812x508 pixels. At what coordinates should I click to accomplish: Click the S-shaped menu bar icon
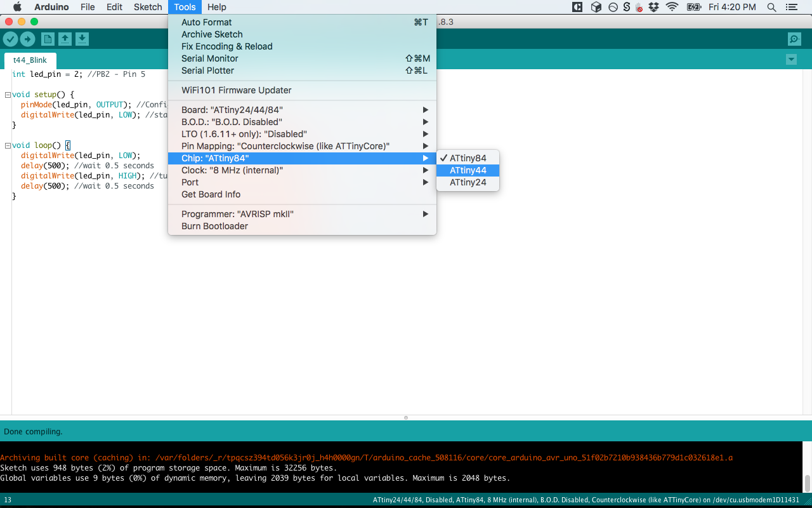(x=627, y=7)
